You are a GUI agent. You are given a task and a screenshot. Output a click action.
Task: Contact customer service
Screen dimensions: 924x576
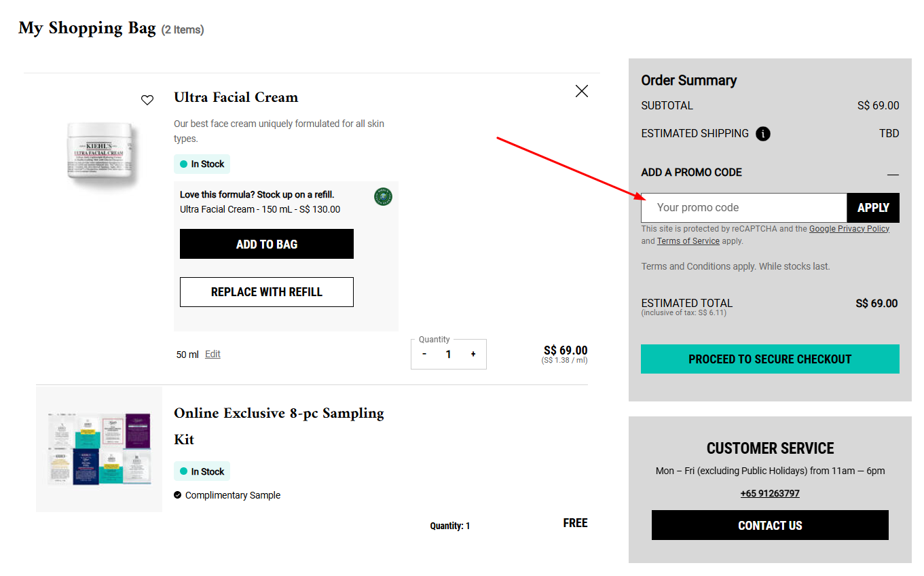click(770, 525)
